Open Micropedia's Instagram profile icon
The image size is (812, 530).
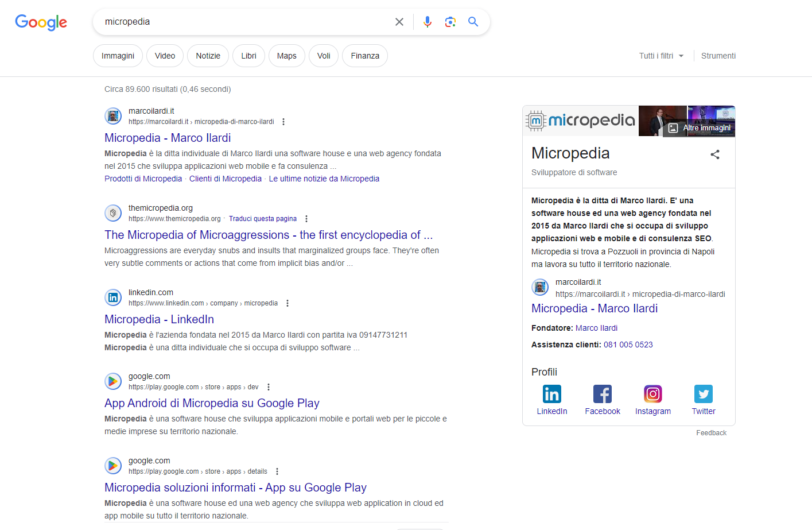[x=652, y=394]
